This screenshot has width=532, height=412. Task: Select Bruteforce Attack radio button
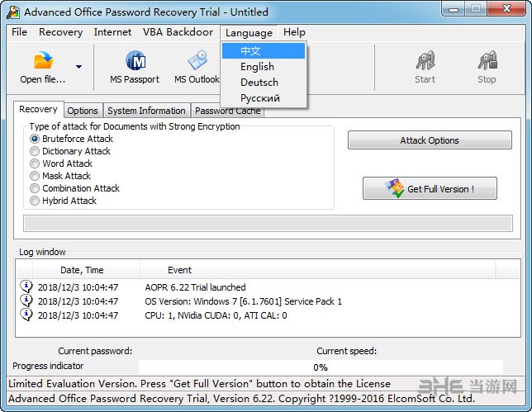coord(35,139)
